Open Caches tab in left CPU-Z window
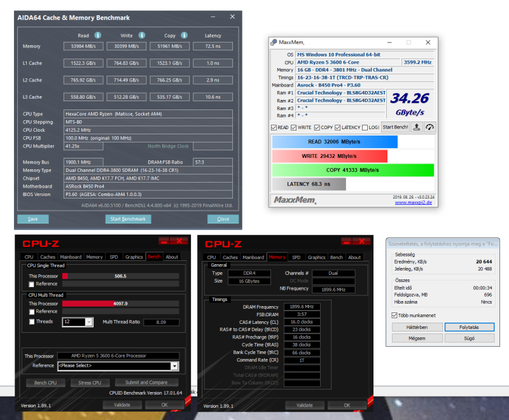Viewport: 509px width, 420px height. [x=48, y=256]
